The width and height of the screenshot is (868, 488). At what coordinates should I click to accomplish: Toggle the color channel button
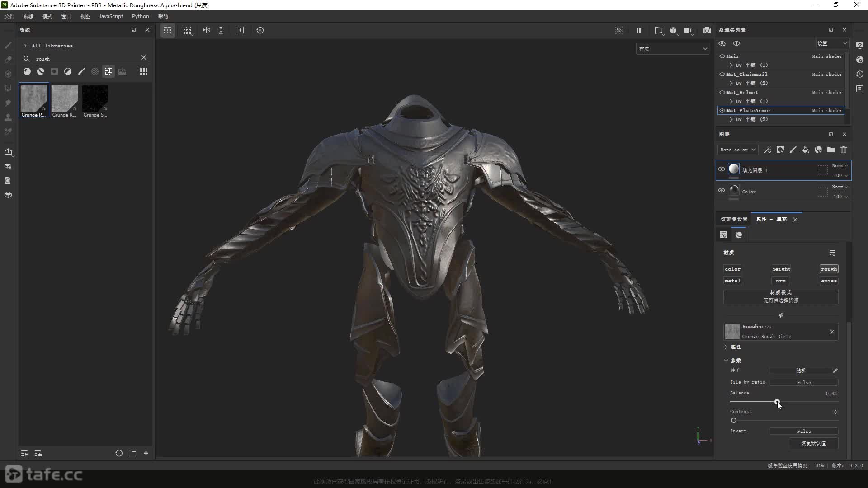point(732,269)
